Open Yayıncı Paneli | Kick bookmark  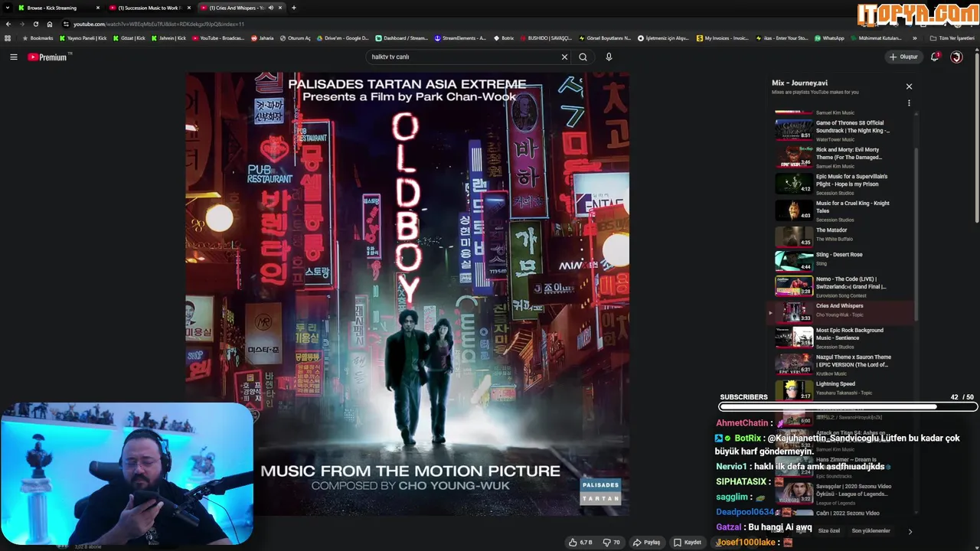click(x=83, y=38)
